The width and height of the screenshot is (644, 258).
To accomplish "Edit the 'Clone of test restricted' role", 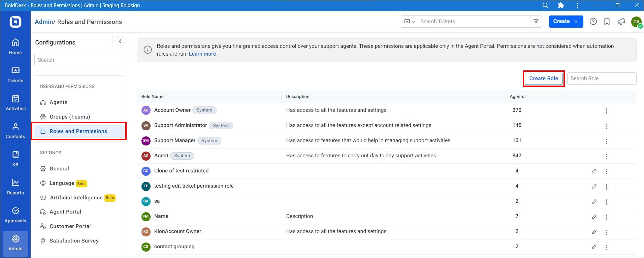I will pos(594,171).
